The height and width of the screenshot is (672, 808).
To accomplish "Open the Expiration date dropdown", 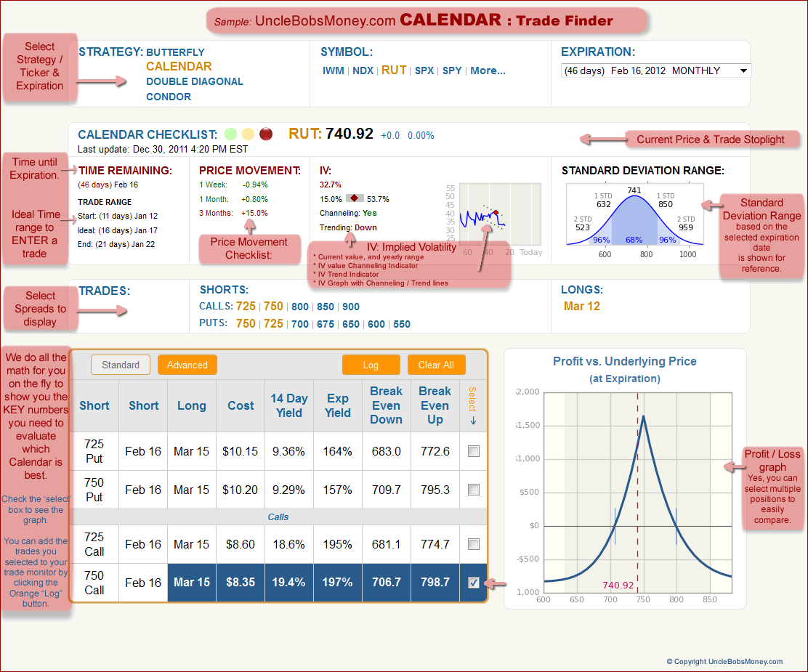I will pyautogui.click(x=655, y=70).
